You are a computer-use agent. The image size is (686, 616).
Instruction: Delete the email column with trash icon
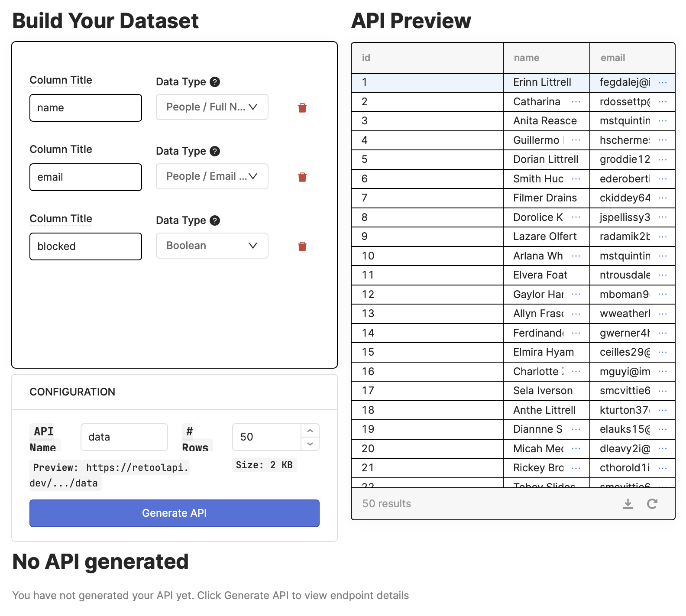302,177
